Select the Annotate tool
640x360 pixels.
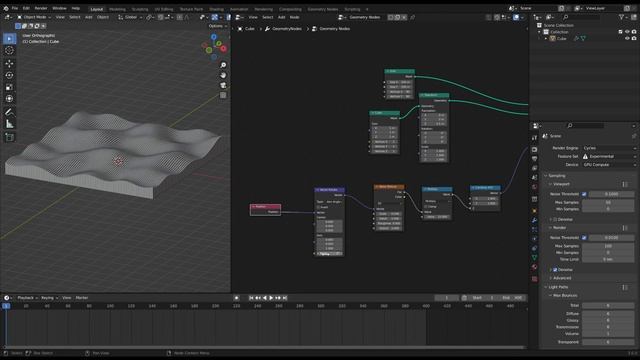[9, 112]
